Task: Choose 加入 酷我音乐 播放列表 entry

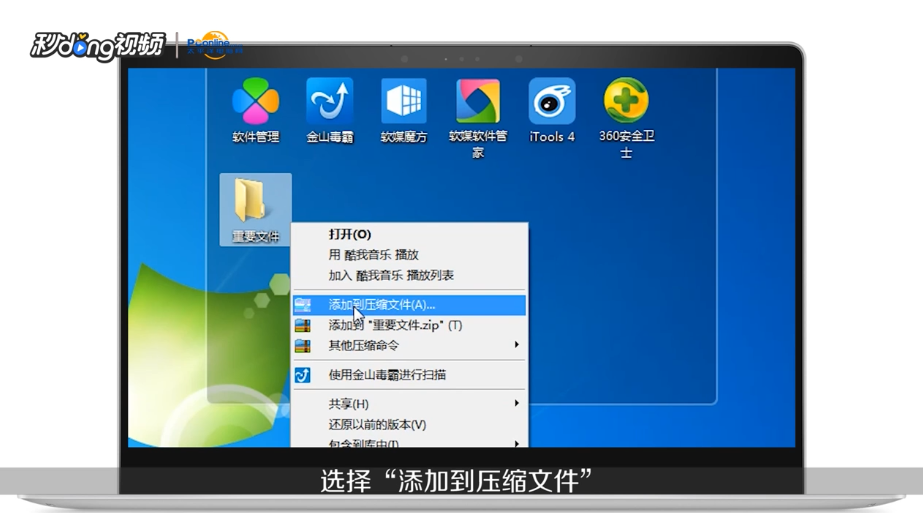Action: pos(409,276)
